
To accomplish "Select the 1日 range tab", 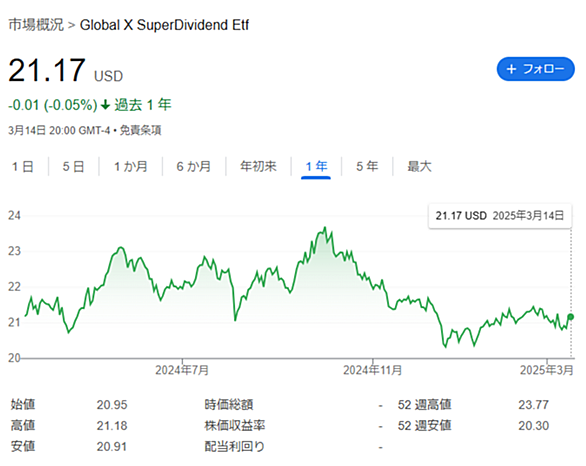I will tap(23, 166).
